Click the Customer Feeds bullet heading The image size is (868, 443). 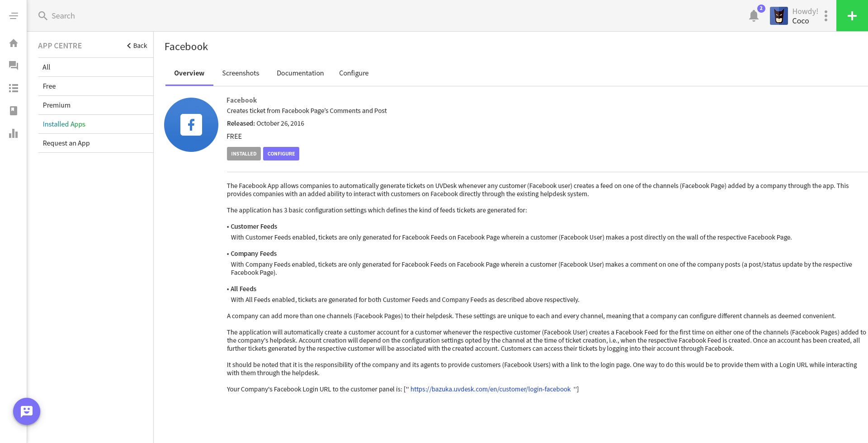click(x=254, y=226)
